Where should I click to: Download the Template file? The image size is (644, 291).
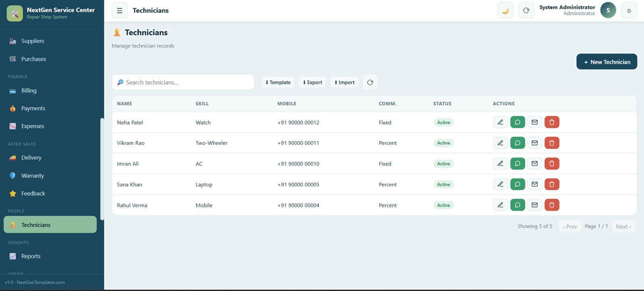coord(278,82)
